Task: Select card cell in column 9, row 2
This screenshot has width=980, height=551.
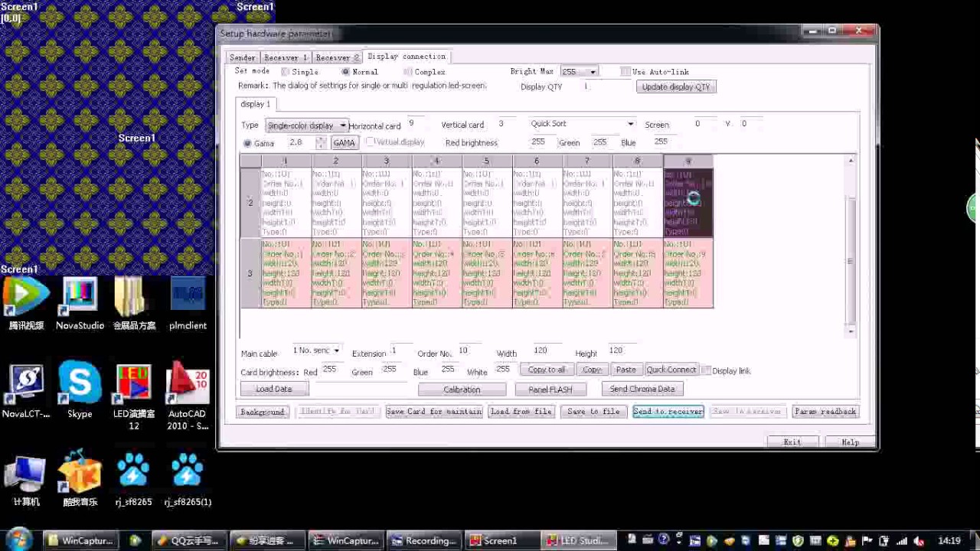Action: [x=688, y=203]
